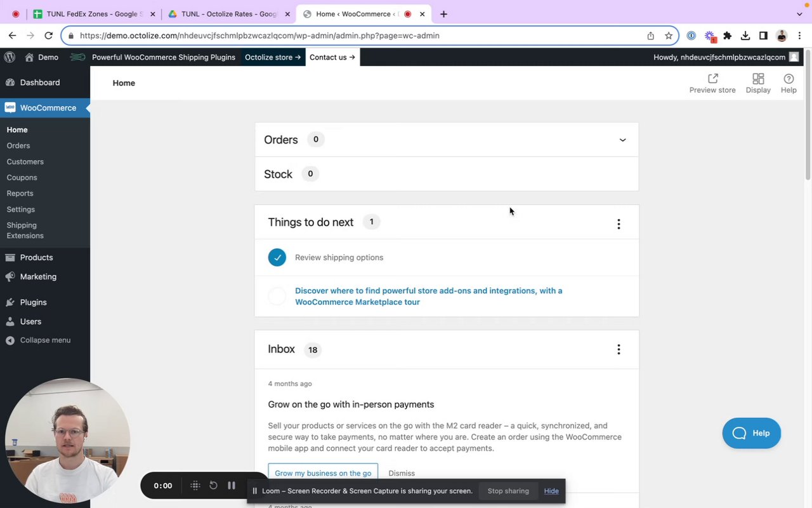Click the page vertical scrollbar
812x508 pixels.
point(808,114)
